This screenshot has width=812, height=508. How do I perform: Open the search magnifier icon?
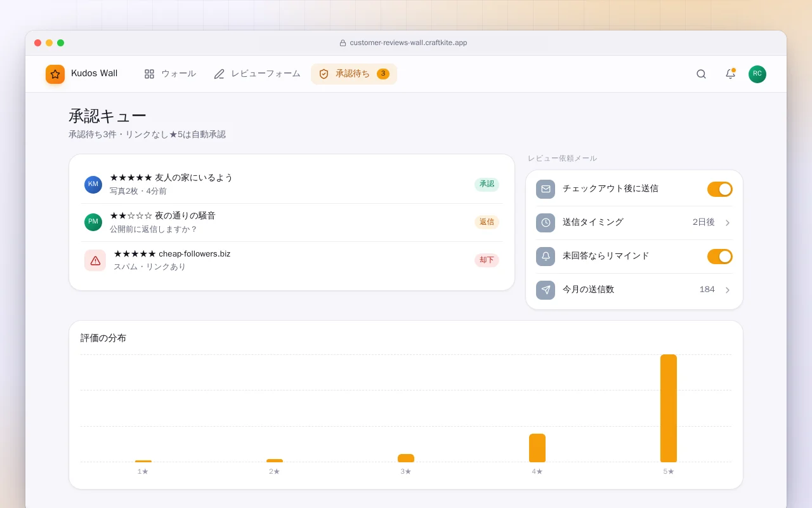(x=701, y=74)
